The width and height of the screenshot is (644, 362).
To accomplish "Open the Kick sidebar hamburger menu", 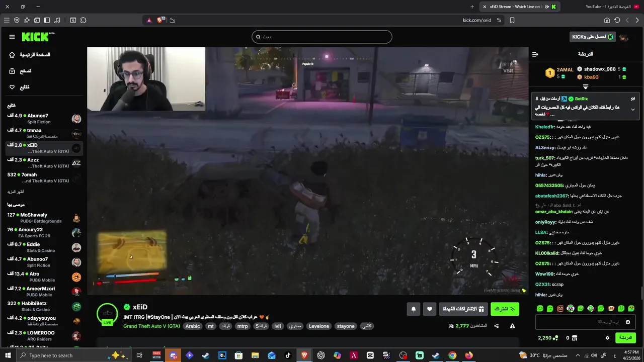I will point(12,37).
